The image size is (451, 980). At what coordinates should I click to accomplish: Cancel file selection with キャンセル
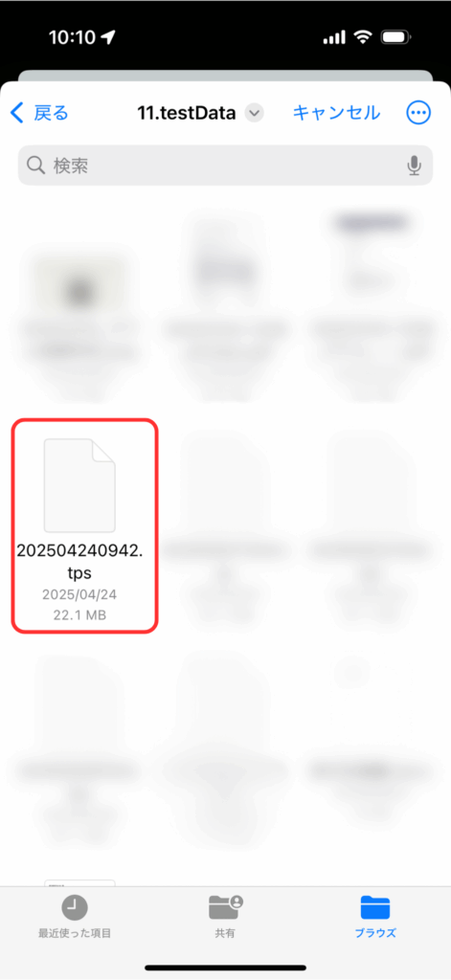pos(336,113)
